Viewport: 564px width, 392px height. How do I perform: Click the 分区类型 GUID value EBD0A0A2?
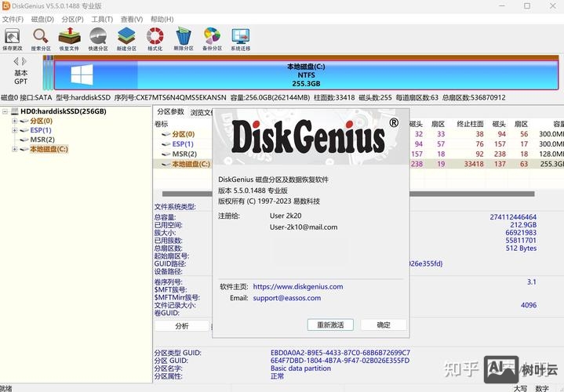(340, 353)
